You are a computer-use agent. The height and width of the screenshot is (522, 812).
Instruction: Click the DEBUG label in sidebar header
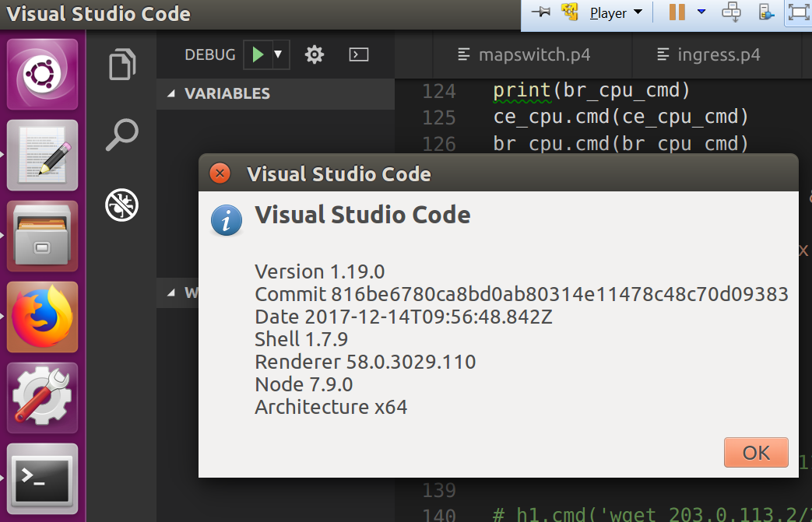click(x=210, y=54)
